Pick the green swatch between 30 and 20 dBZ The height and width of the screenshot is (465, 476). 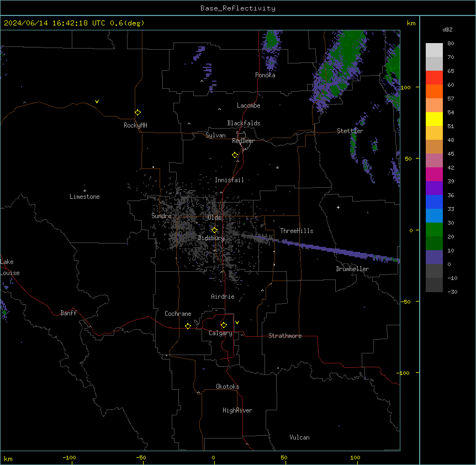point(434,230)
